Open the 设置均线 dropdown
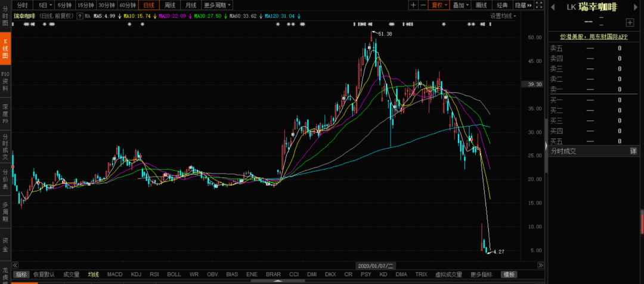Viewport: 644px width, 284px height. pyautogui.click(x=503, y=16)
